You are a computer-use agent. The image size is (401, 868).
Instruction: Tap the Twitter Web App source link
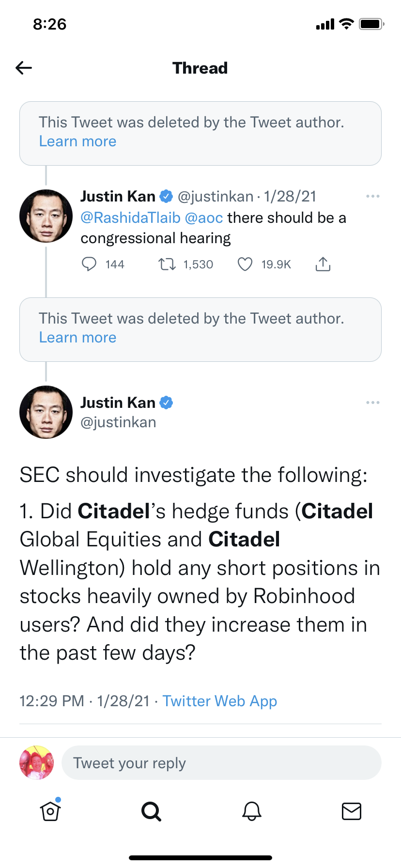point(219,701)
